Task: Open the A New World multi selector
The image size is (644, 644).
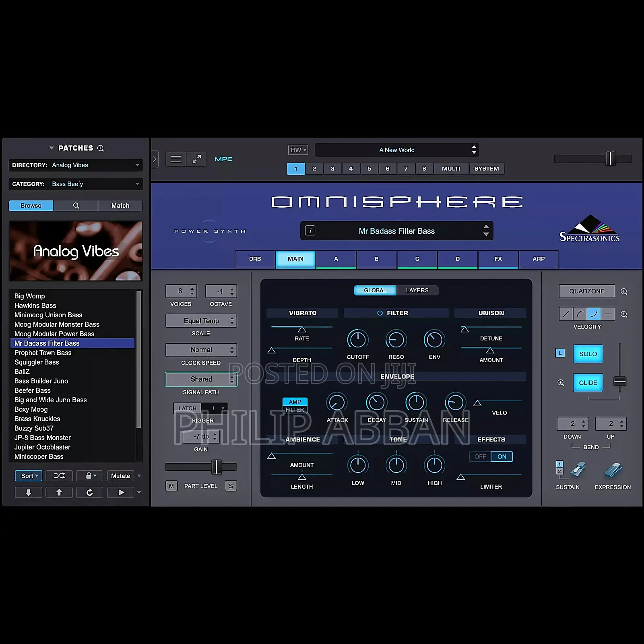Action: coord(397,150)
